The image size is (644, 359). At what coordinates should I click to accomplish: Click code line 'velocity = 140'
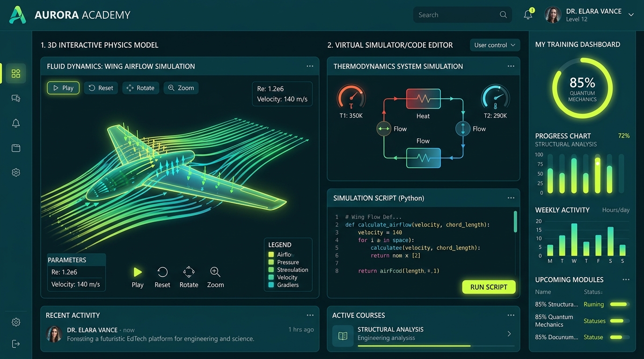380,232
